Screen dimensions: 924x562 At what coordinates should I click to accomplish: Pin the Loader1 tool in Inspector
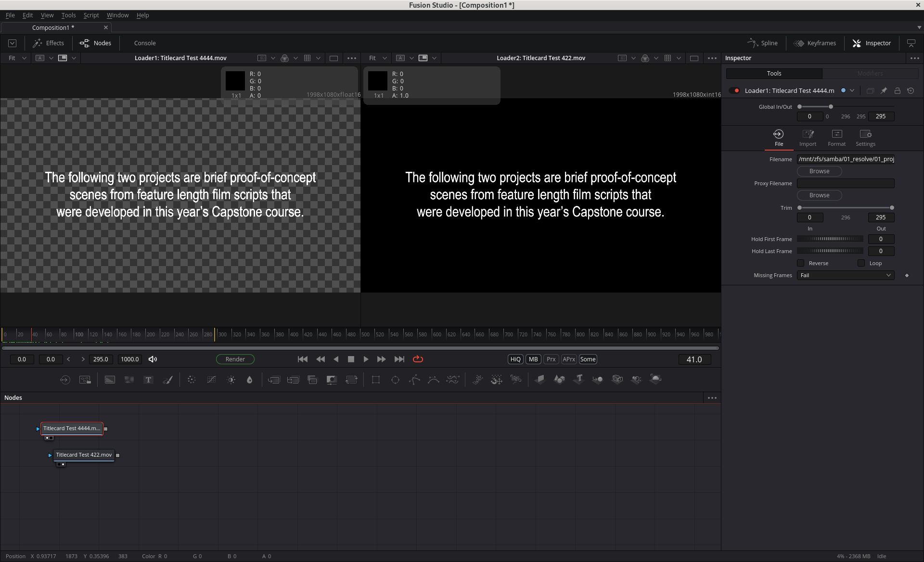(884, 90)
